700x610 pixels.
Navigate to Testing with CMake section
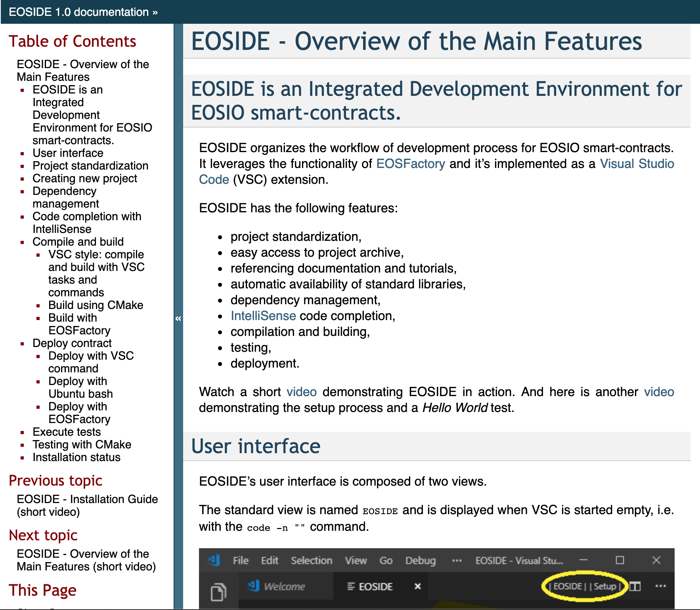click(82, 444)
